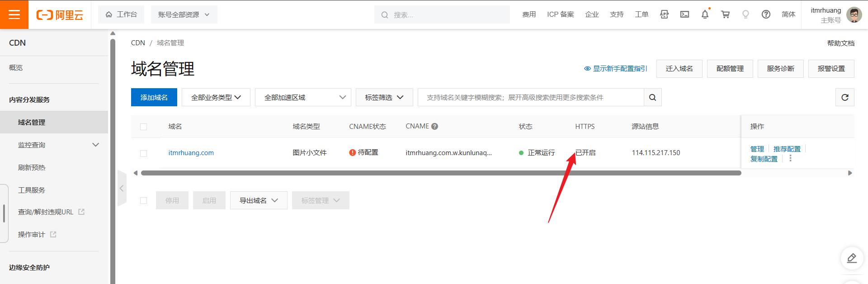Click the search magnifier button beside domain filter
Viewport: 868px width, 284px height.
tap(652, 97)
